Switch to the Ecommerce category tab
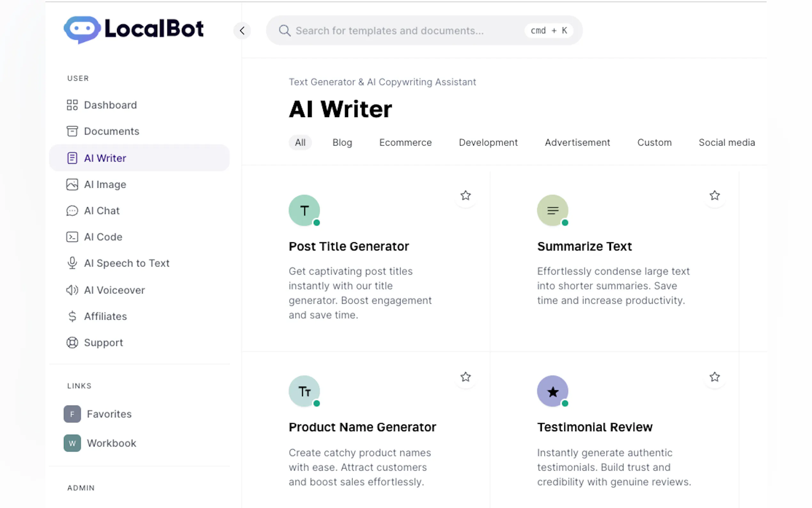 [x=405, y=142]
